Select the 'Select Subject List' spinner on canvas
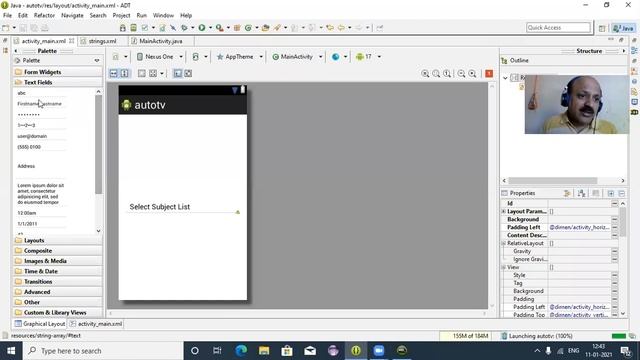This screenshot has width=640, height=360. (x=183, y=207)
